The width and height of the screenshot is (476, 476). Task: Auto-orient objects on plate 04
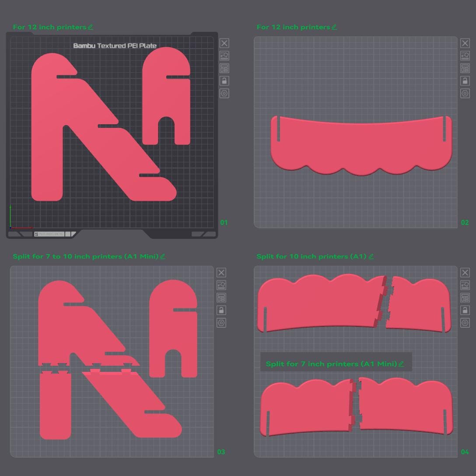[x=465, y=285]
